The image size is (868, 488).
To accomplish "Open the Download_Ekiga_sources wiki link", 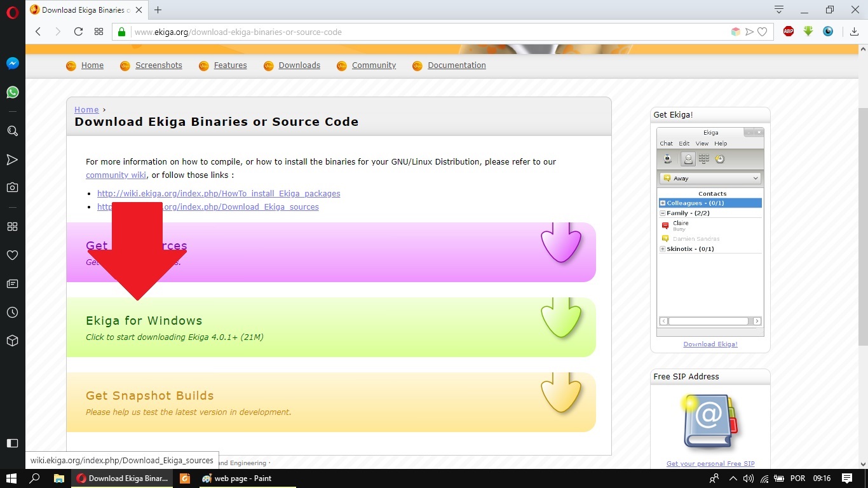I will 208,207.
